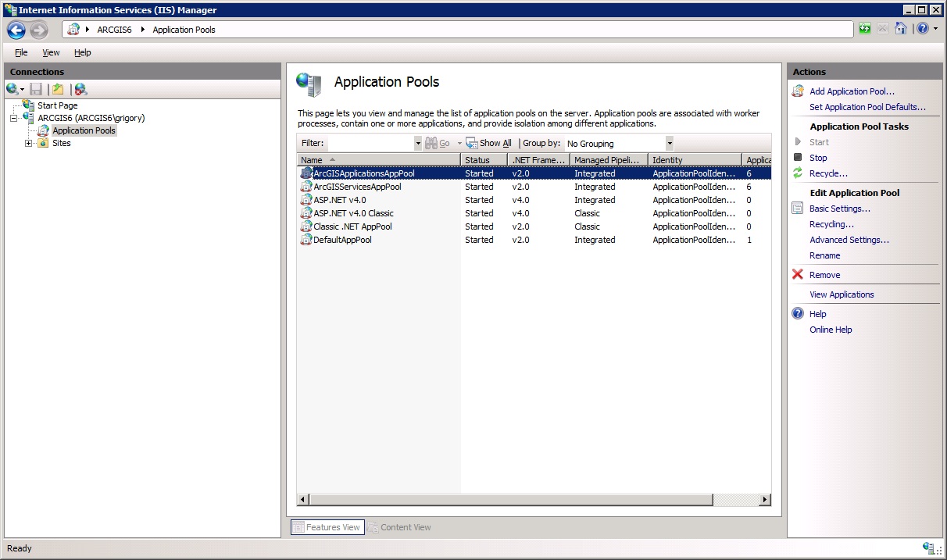Switch to the Content View tab

point(400,527)
